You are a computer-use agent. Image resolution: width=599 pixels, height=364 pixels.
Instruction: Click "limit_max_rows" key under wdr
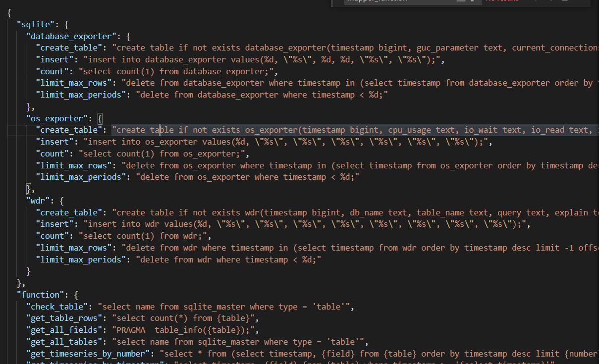pos(74,248)
